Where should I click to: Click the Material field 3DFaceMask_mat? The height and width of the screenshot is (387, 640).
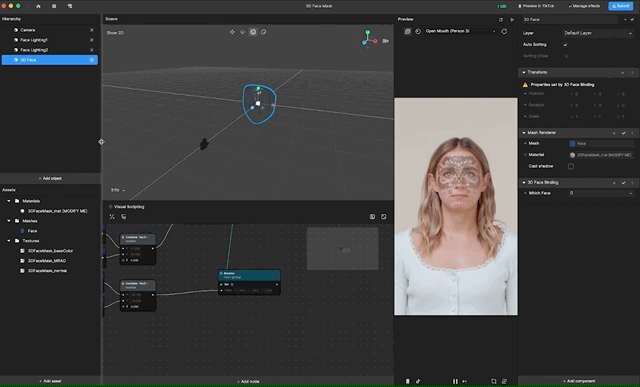coord(601,155)
